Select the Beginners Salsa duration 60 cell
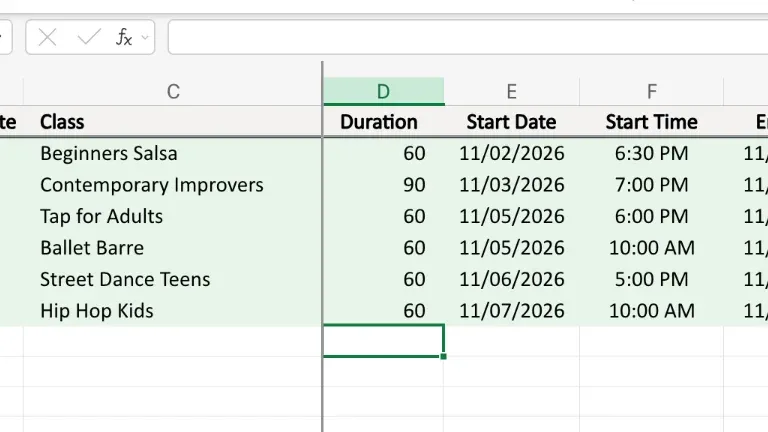This screenshot has height=432, width=768. [384, 153]
